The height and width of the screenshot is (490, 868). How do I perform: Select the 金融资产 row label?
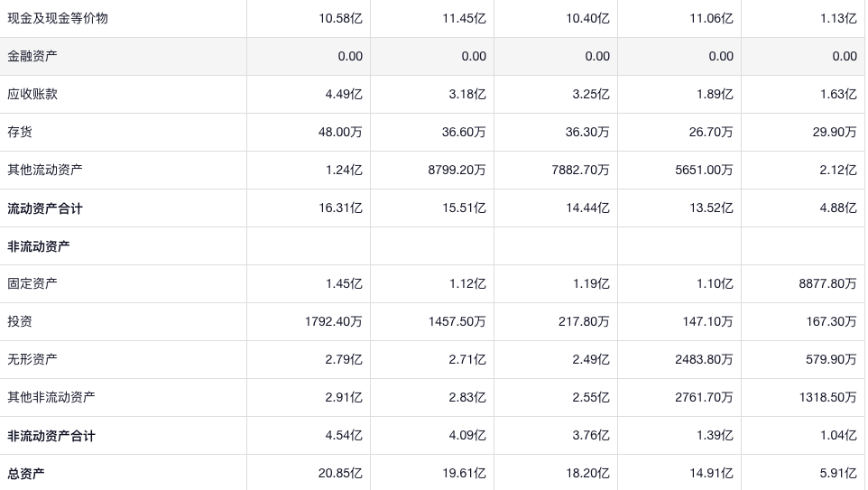pyautogui.click(x=32, y=56)
